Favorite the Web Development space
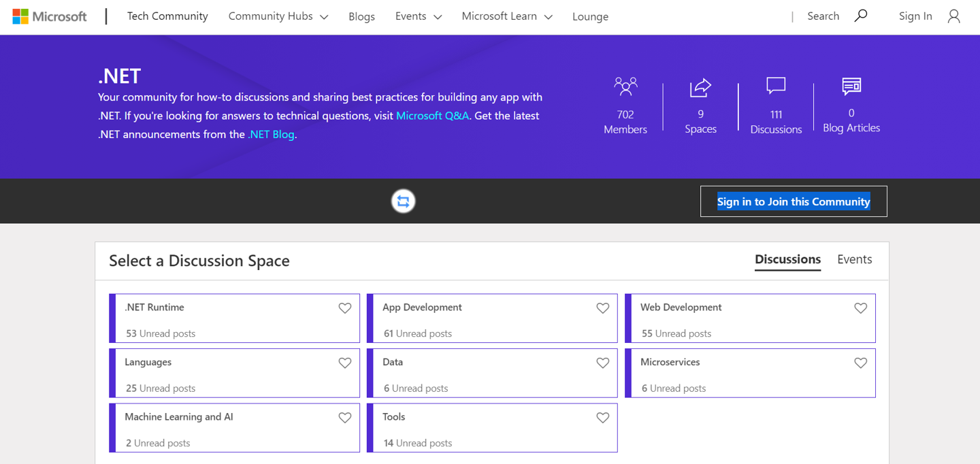This screenshot has width=980, height=464. click(861, 308)
